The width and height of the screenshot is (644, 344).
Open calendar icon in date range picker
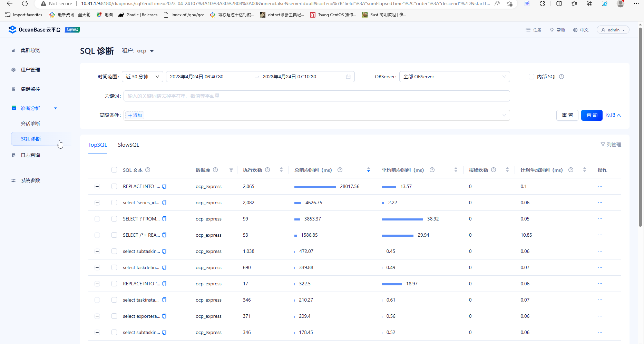[348, 77]
